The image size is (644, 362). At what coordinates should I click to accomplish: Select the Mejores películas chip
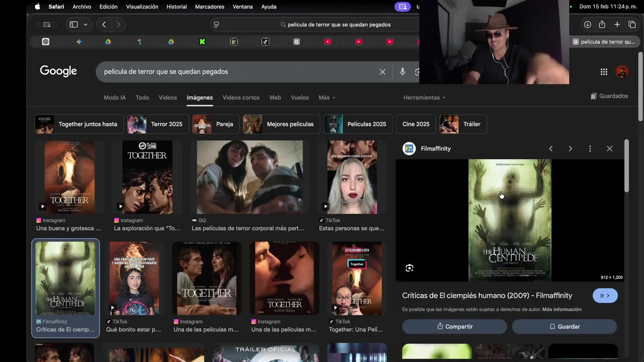pos(281,124)
